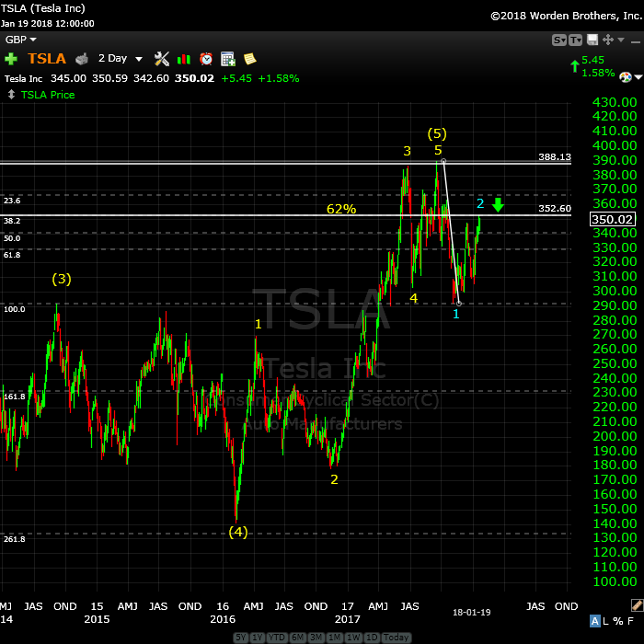Screen dimensions: 644x644
Task: Click the yellow (5) wave label
Action: pyautogui.click(x=437, y=133)
